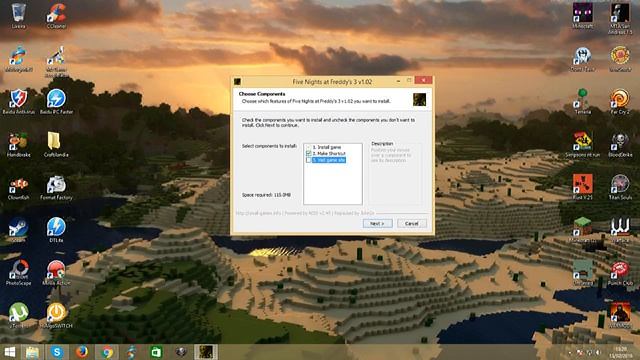Open the Craftlandia folder
Image resolution: width=640 pixels, height=360 pixels.
pos(56,144)
